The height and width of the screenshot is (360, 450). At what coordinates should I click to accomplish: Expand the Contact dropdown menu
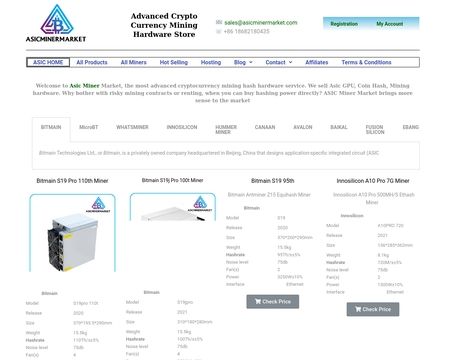279,62
